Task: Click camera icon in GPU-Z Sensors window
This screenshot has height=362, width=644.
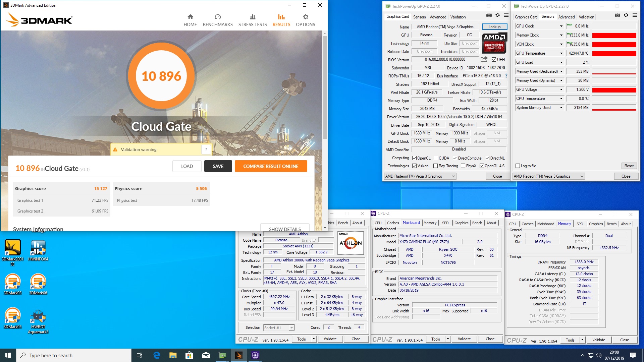Action: tap(618, 15)
